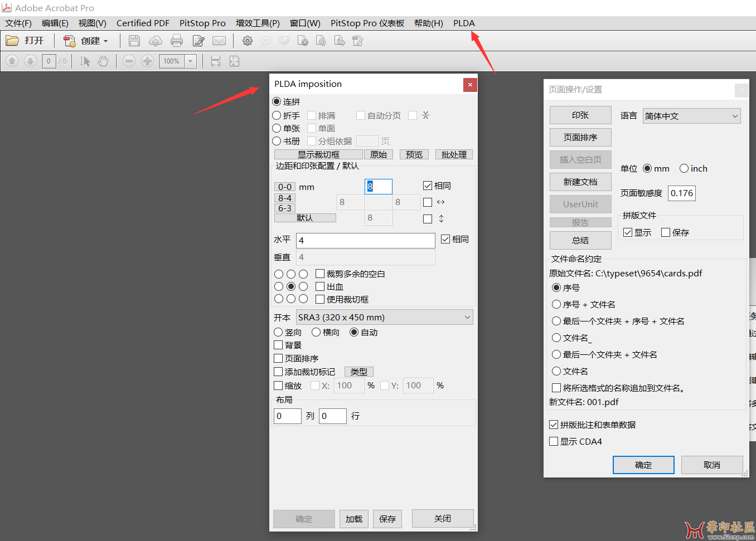Open the 100% zoom level dropdown

(191, 61)
